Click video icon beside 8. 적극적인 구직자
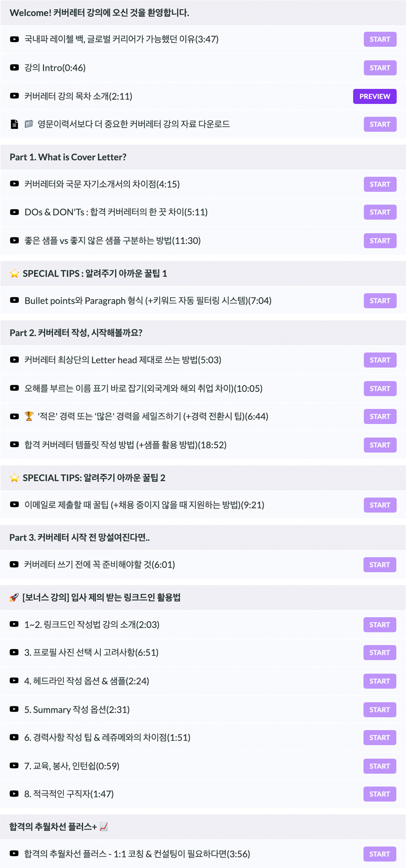This screenshot has width=406, height=868. pos(14,794)
